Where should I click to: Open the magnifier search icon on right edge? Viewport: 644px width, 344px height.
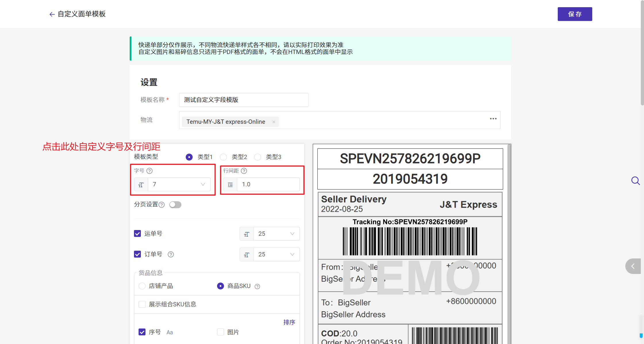pyautogui.click(x=635, y=181)
